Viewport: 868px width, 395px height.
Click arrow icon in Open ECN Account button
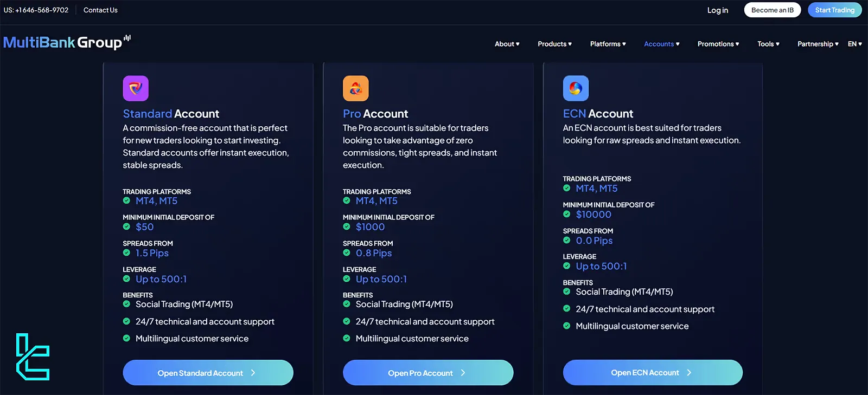689,373
